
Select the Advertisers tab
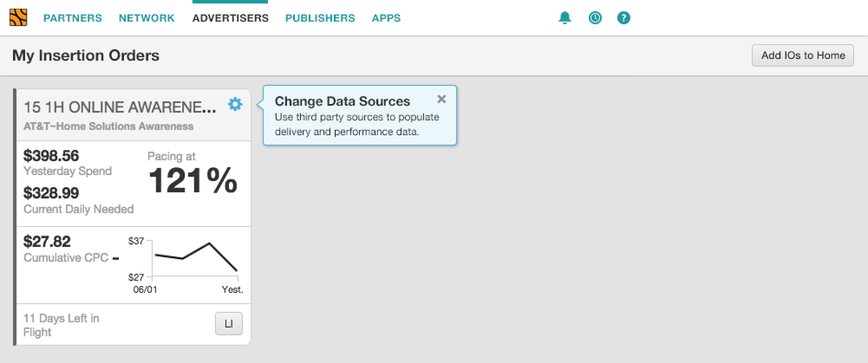point(231,18)
